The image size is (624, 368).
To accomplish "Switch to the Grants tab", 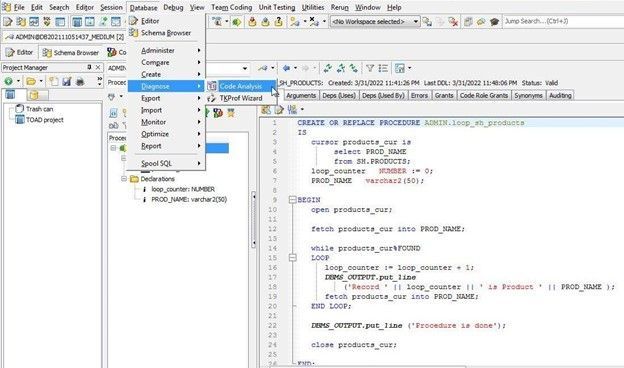I will (444, 95).
